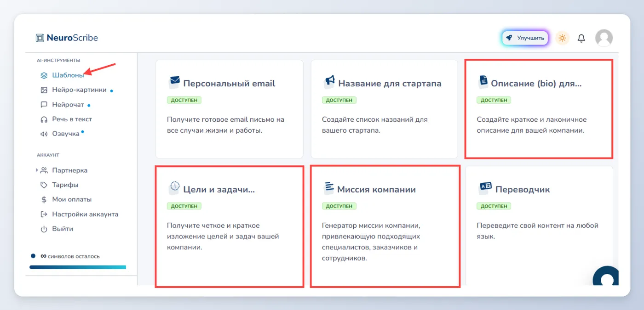This screenshot has height=310, width=644.
Task: Click description 'Получите готовое email письмо'
Action: pos(225,125)
